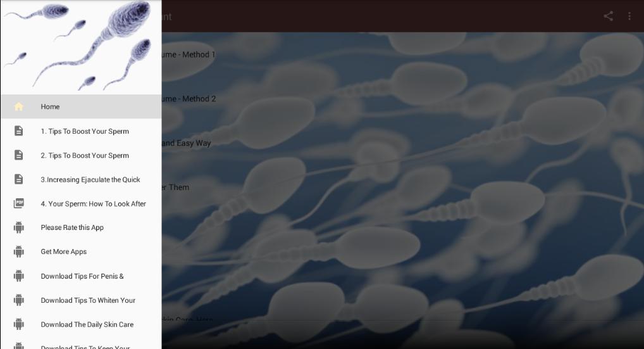Viewport: 644px width, 349px height.
Task: Click document icon beside 1. Tips To Boost
Action: pyautogui.click(x=19, y=131)
